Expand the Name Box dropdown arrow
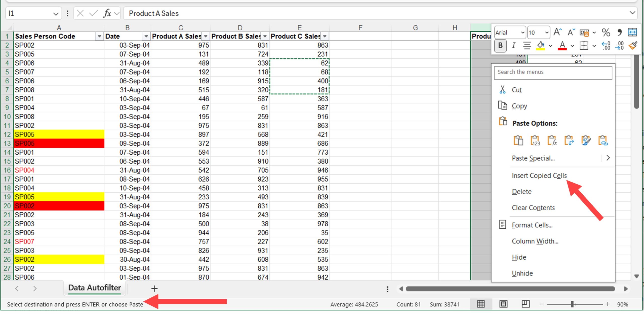Image resolution: width=644 pixels, height=317 pixels. coord(56,13)
